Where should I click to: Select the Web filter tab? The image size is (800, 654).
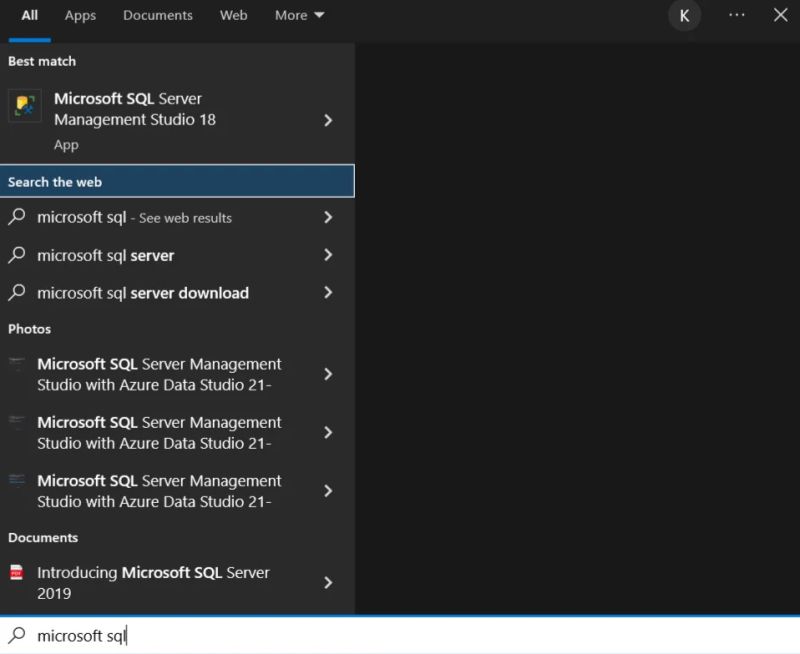point(233,15)
